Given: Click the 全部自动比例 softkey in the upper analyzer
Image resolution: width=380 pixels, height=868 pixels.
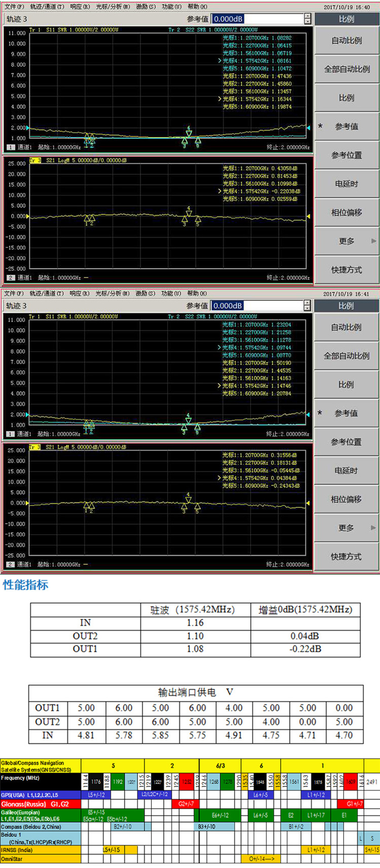Looking at the screenshot, I should [x=347, y=69].
